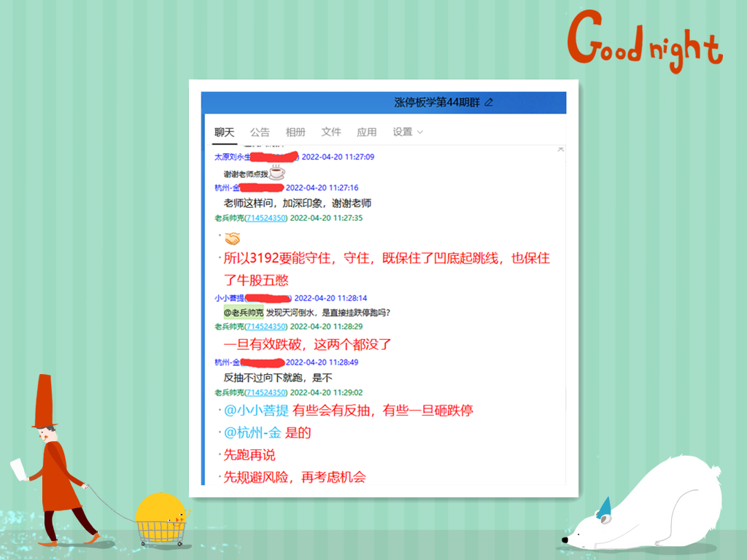
Task: Click sender name 太原刘永生
Action: pyautogui.click(x=232, y=157)
